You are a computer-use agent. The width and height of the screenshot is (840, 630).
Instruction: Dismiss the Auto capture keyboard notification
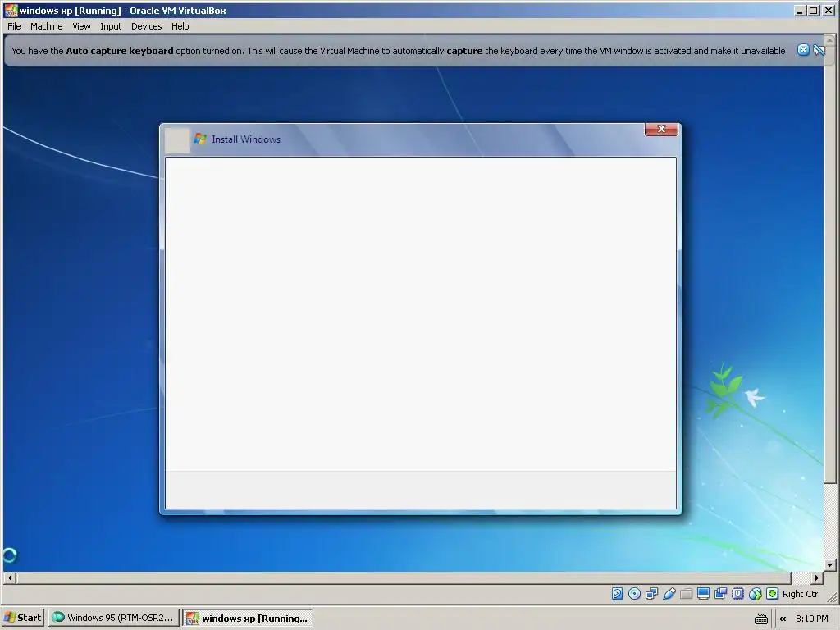point(803,50)
